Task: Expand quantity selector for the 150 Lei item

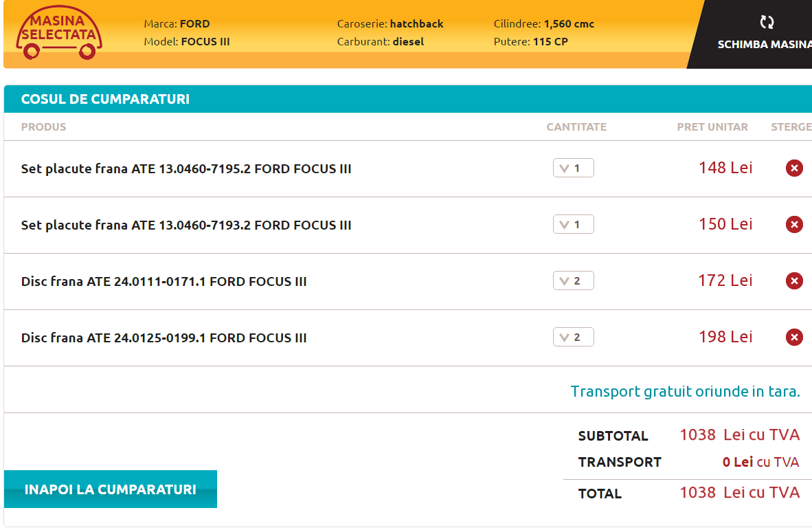Action: 573,225
